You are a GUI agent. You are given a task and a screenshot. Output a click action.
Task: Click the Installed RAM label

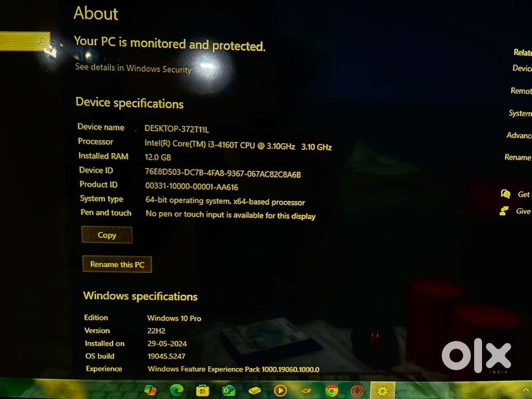click(104, 156)
